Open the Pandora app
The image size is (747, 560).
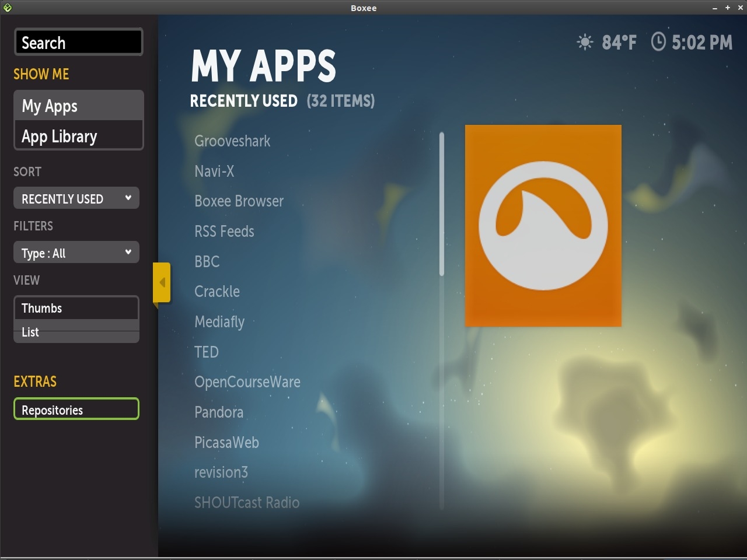click(x=219, y=412)
